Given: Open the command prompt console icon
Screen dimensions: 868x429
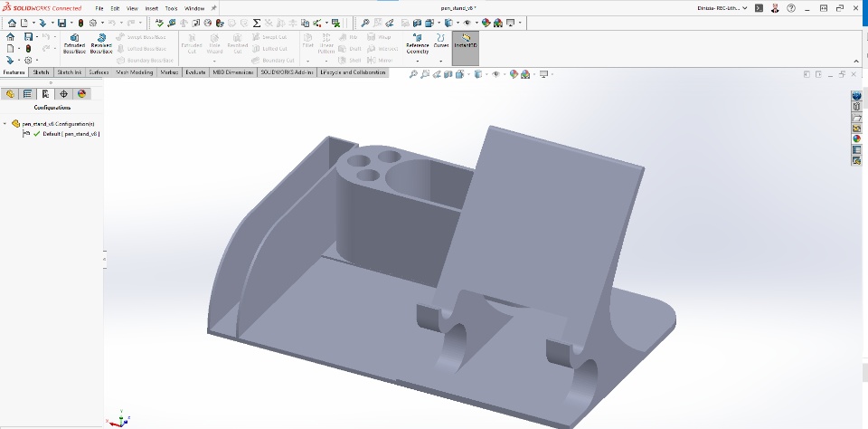Looking at the screenshot, I should 759,8.
